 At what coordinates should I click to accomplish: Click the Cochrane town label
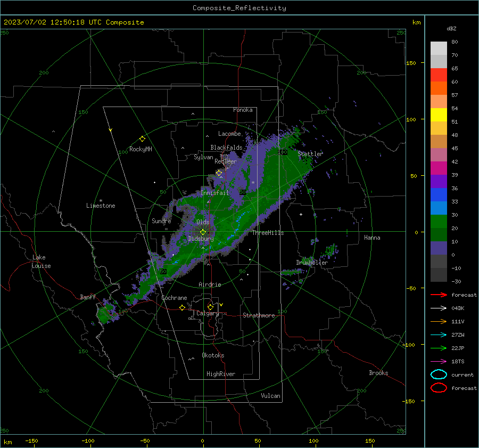point(174,298)
